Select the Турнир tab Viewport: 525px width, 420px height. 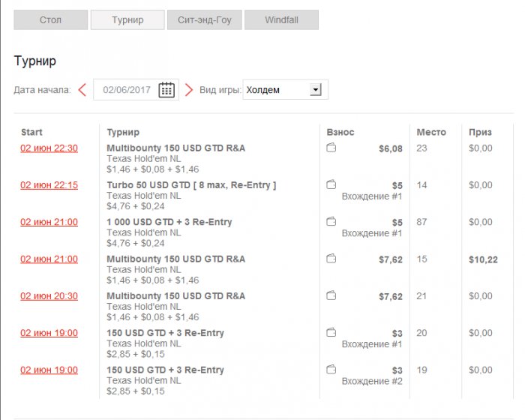click(x=127, y=20)
